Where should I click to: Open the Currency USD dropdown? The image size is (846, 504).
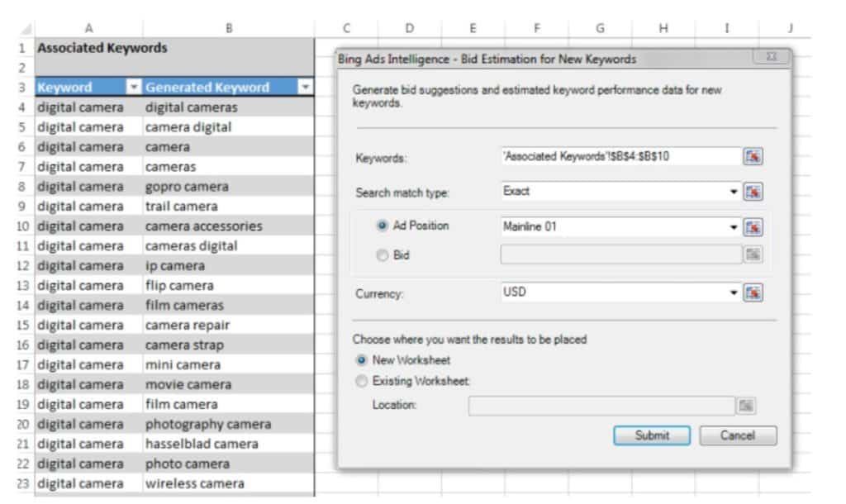tap(733, 292)
